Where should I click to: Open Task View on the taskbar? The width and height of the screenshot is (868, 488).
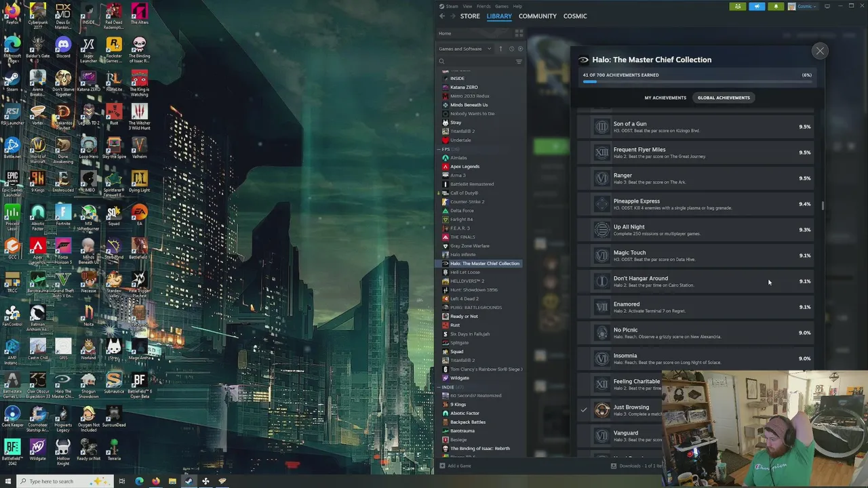[x=122, y=481]
